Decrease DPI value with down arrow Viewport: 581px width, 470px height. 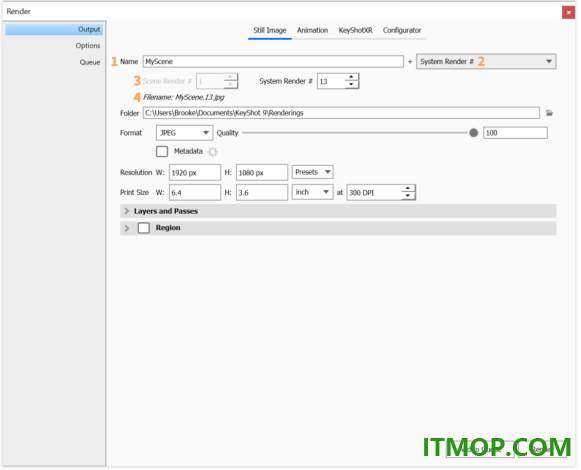[x=408, y=196]
